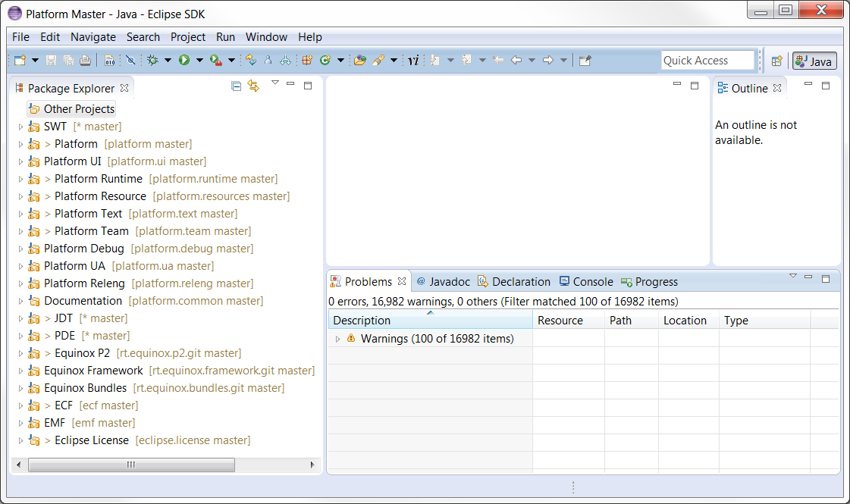This screenshot has height=504, width=850.
Task: Click the scrollbar right arrow in Package Explorer
Action: 312,465
